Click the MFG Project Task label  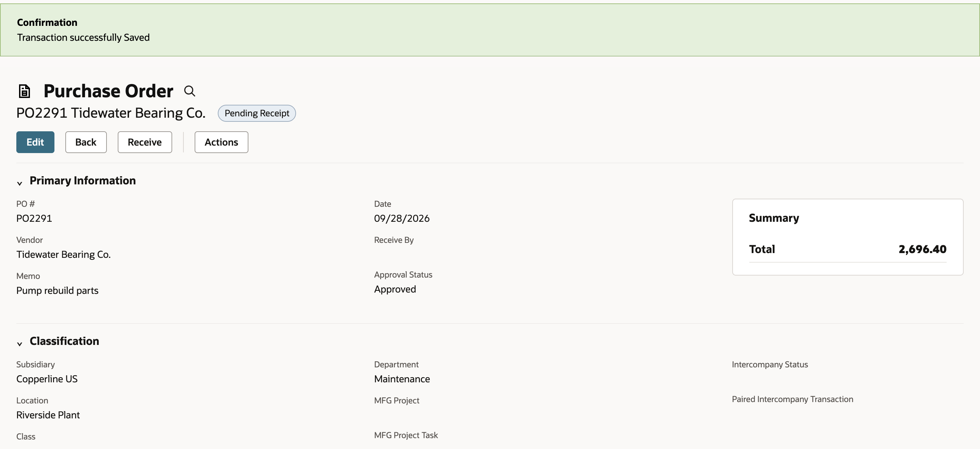[x=406, y=435]
